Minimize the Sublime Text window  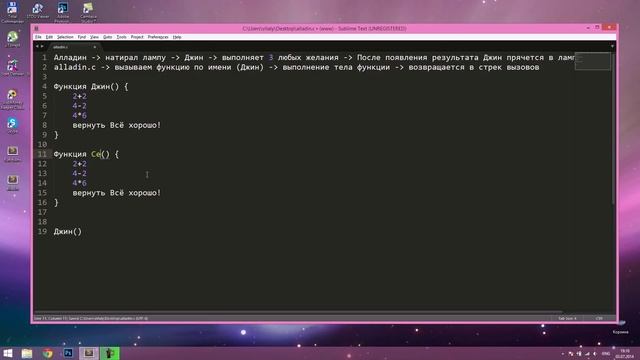[x=588, y=28]
